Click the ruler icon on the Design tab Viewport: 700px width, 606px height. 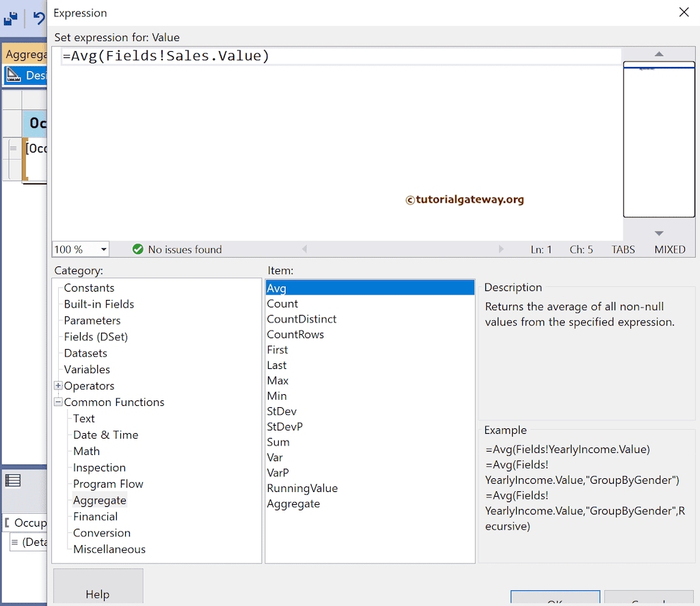(12, 75)
